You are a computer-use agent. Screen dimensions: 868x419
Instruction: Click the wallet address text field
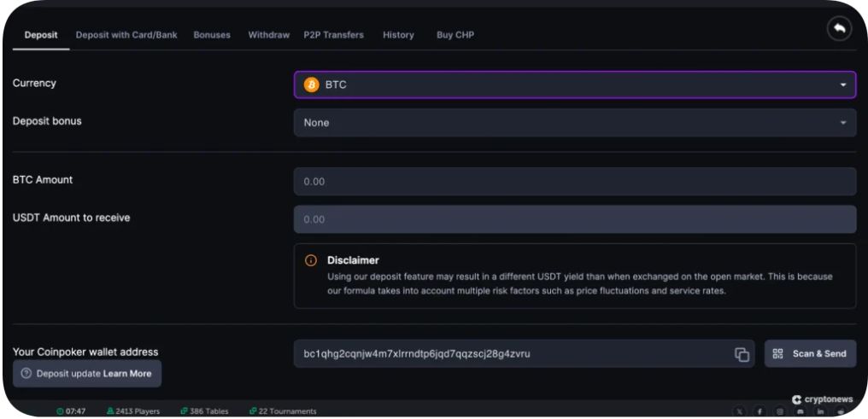click(x=524, y=354)
